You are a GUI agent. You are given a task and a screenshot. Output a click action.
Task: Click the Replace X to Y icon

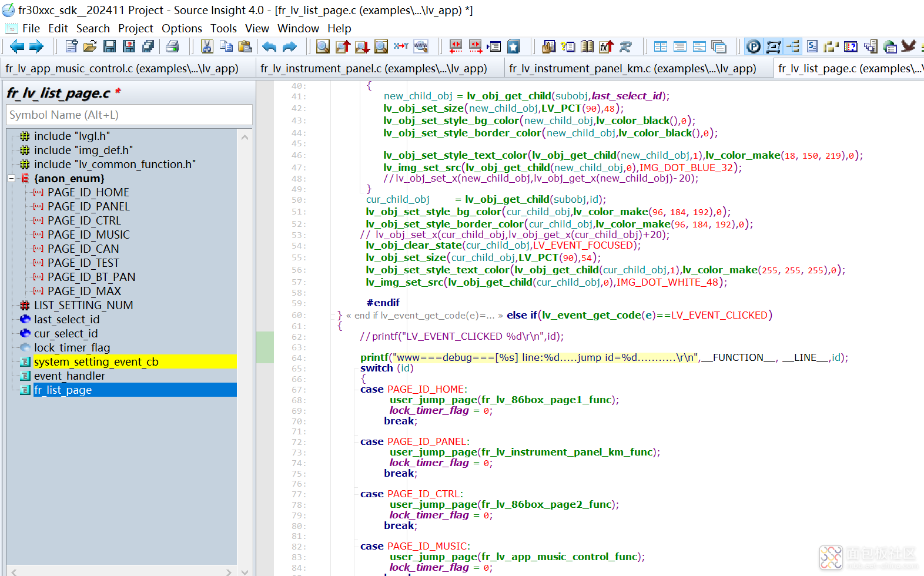click(401, 46)
